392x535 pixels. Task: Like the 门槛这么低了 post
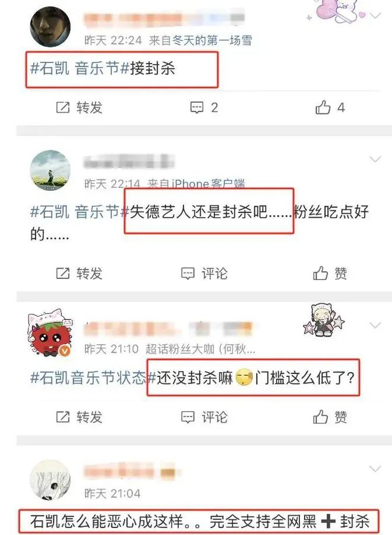330,417
